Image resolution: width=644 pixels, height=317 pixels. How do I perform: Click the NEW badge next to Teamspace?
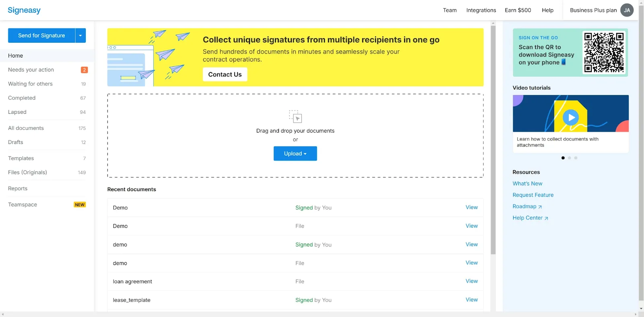coord(80,204)
